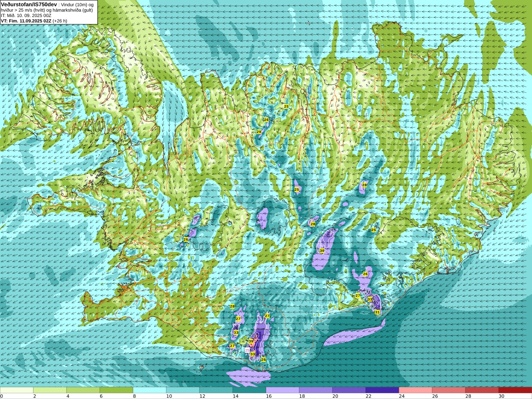Select the 2–4 m/s light green legend swatch
The width and height of the screenshot is (532, 399).
pyautogui.click(x=50, y=390)
